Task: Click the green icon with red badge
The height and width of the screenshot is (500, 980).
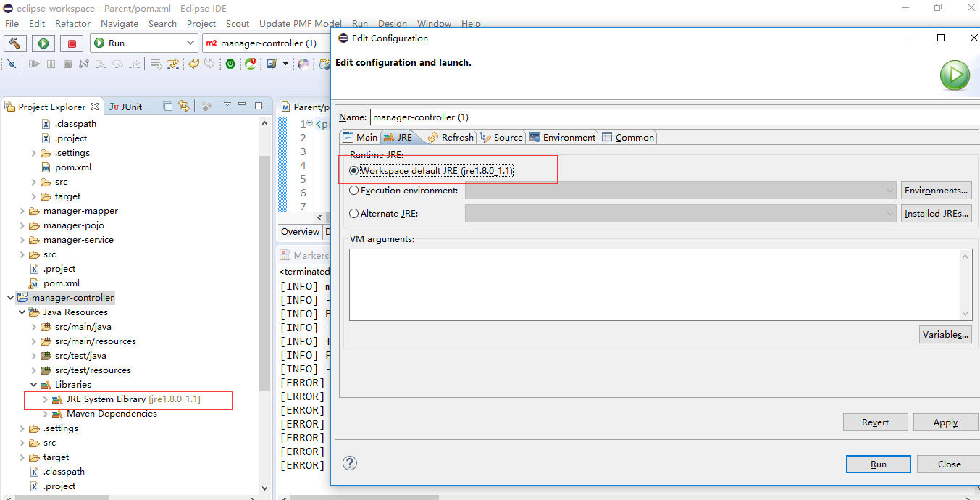Action: click(x=251, y=64)
